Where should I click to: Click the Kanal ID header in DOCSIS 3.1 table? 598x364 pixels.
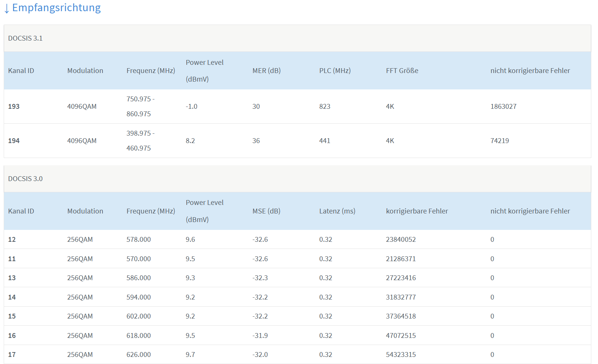21,71
